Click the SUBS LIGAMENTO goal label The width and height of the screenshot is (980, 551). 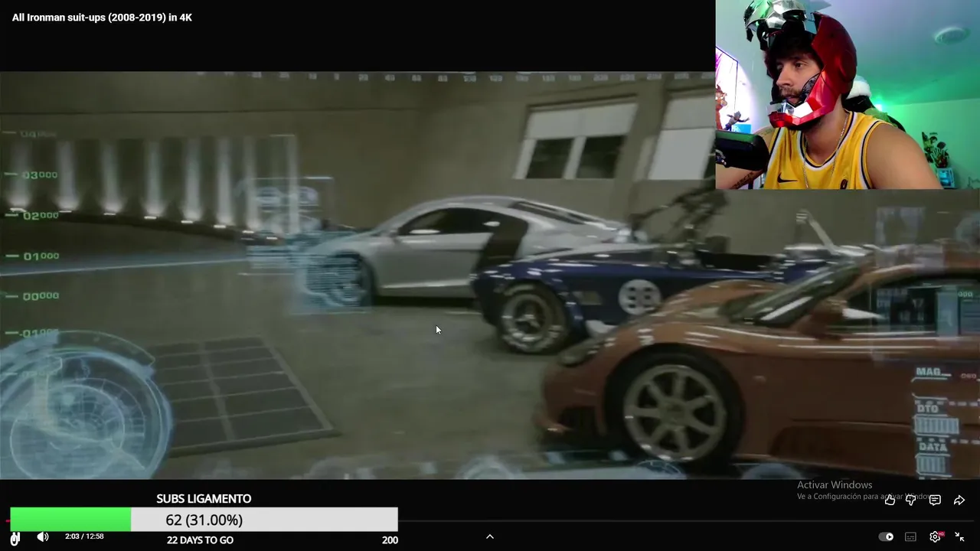204,499
